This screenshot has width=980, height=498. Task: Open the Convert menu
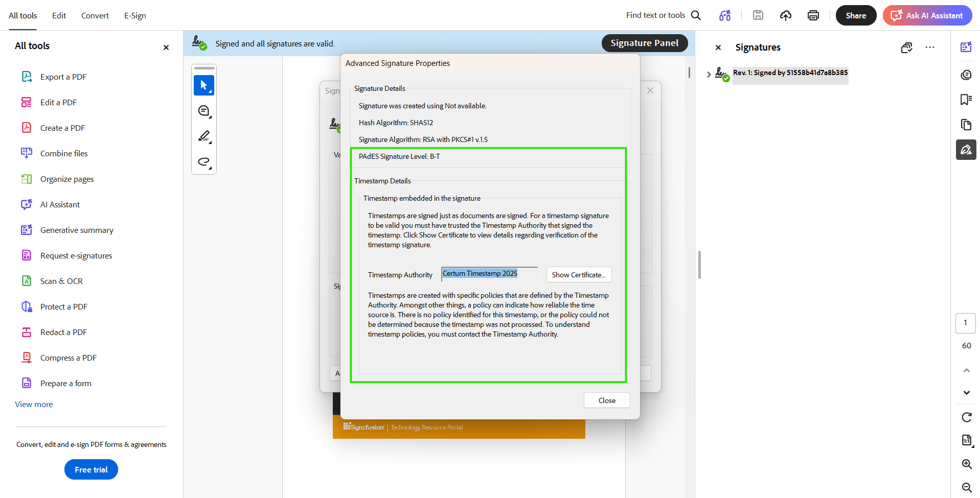click(x=95, y=15)
